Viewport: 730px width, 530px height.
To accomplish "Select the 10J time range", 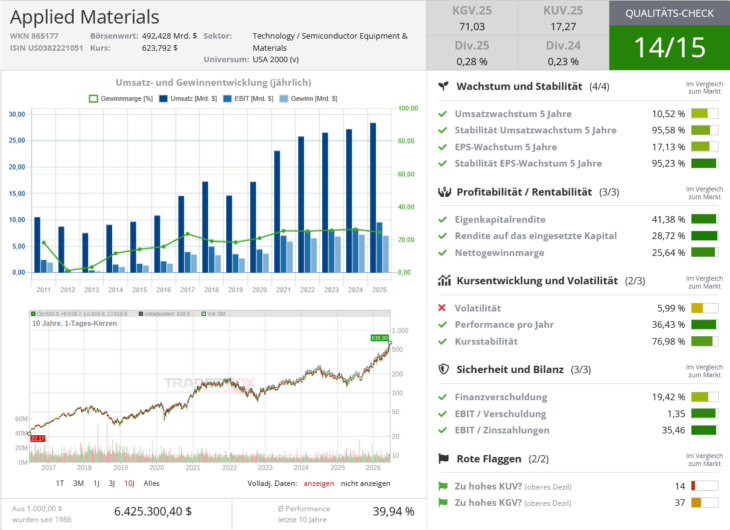I will (129, 483).
